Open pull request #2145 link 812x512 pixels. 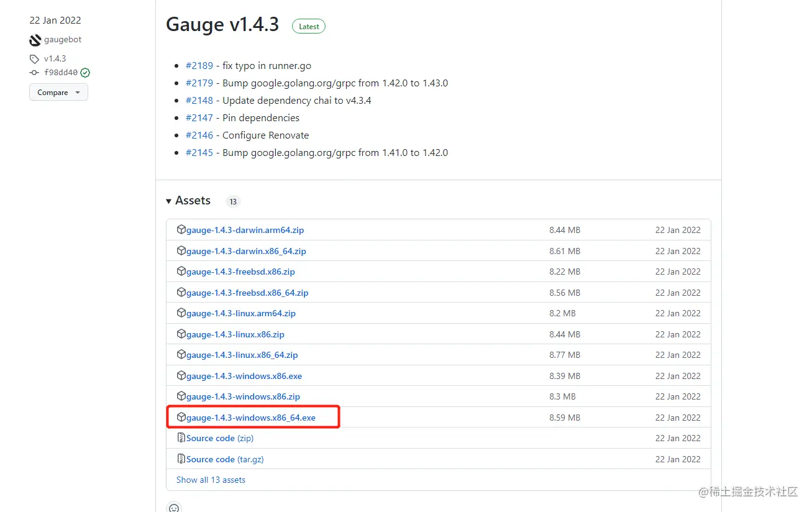[199, 152]
